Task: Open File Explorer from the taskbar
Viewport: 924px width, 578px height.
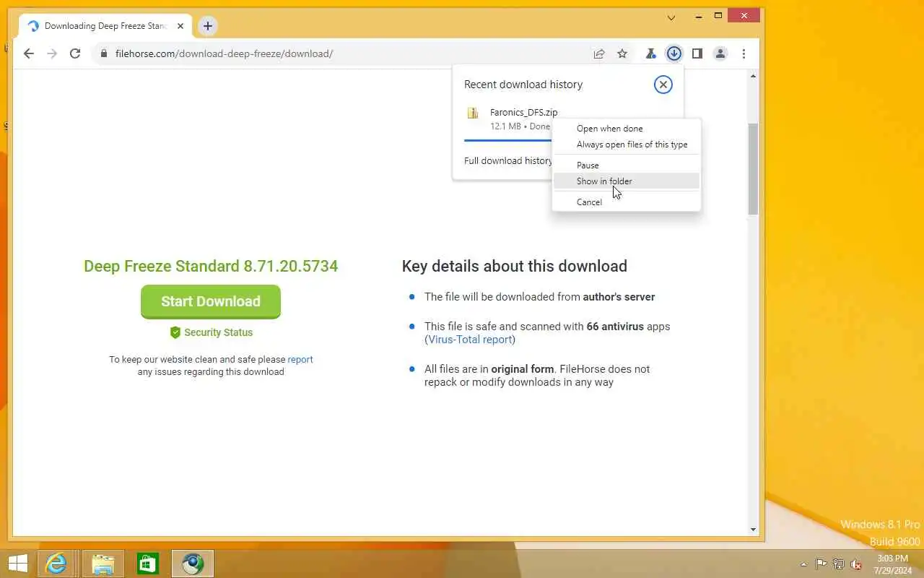Action: (x=103, y=564)
